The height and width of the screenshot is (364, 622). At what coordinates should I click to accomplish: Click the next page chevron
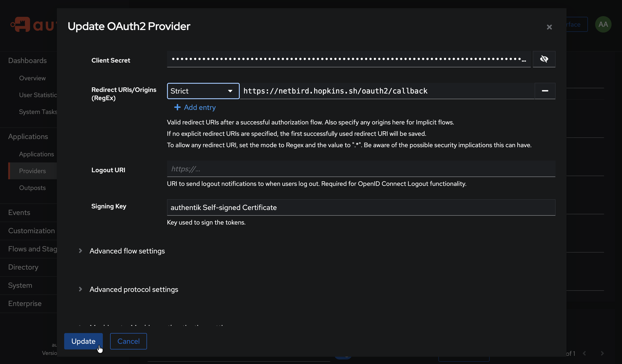point(602,353)
